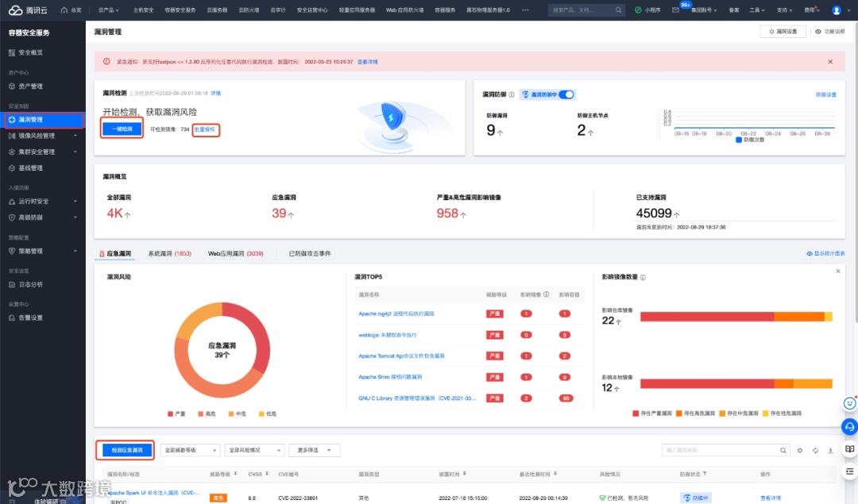
Task: Click the 批量授权 link
Action: pos(205,129)
